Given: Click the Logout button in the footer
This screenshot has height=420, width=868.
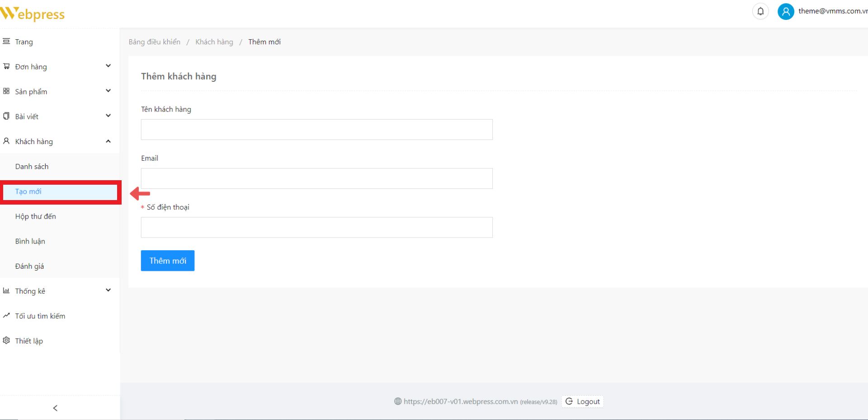Looking at the screenshot, I should (x=583, y=401).
